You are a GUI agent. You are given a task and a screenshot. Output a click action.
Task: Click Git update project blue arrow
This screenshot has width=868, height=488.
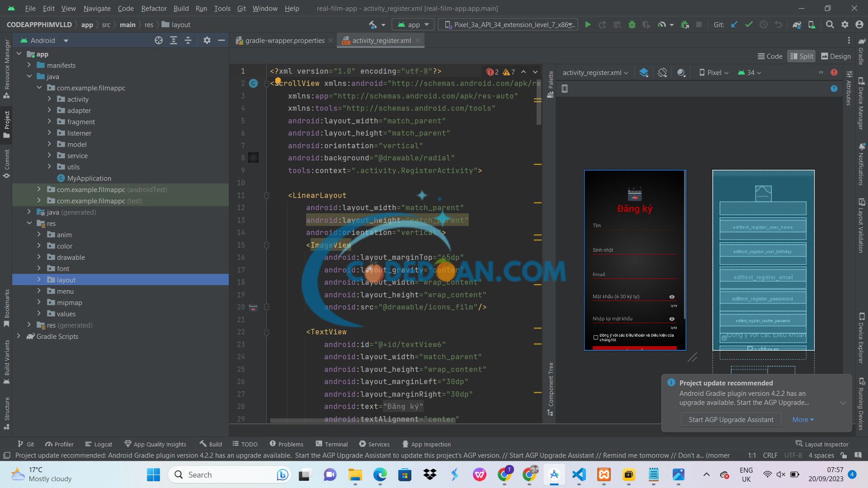click(734, 25)
